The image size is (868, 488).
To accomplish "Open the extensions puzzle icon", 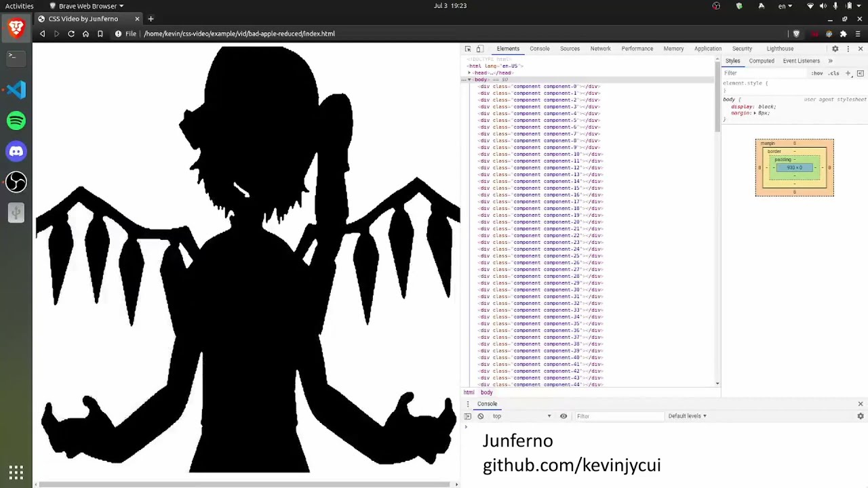I will click(x=843, y=34).
